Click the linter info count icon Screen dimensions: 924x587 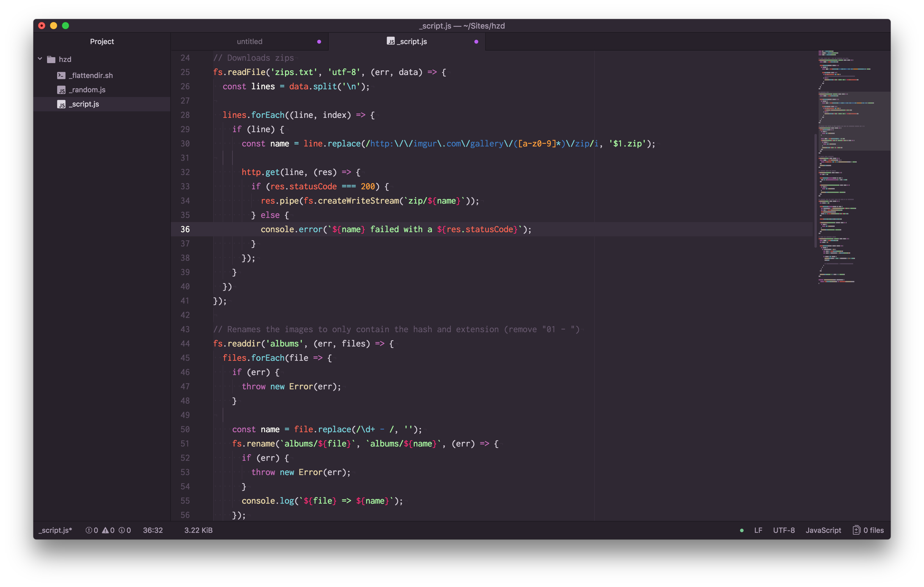(x=122, y=530)
